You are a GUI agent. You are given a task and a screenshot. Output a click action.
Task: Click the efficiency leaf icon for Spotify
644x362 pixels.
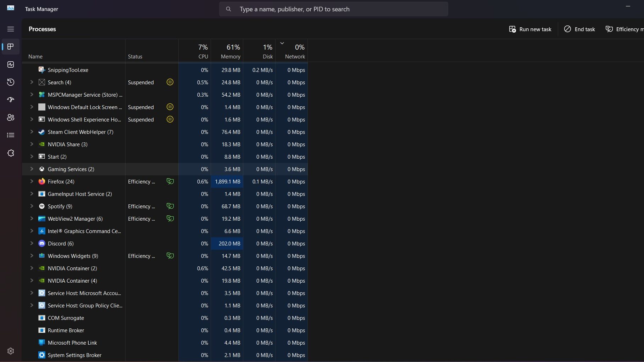point(170,206)
